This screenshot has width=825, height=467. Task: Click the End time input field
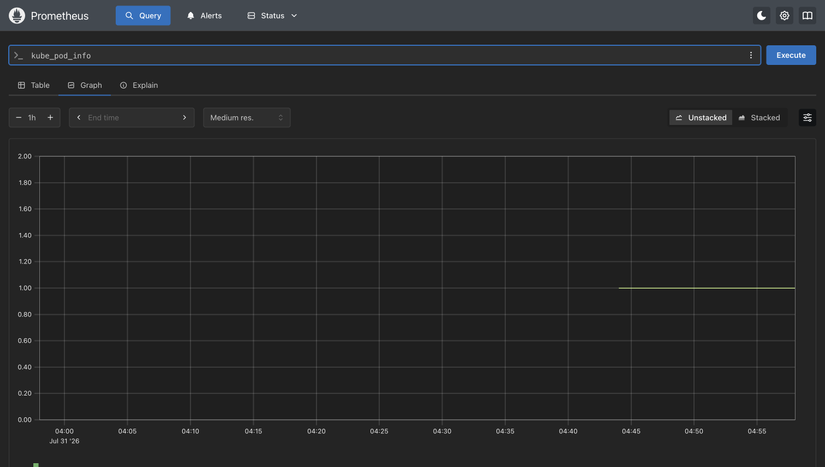coord(132,118)
